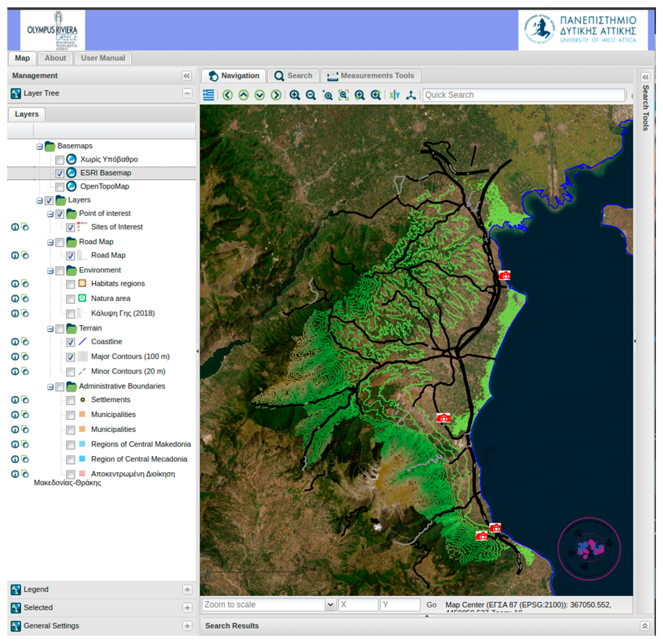Screen dimensions: 663x644
Task: Collapse the Basemaps tree folder
Action: (40, 147)
